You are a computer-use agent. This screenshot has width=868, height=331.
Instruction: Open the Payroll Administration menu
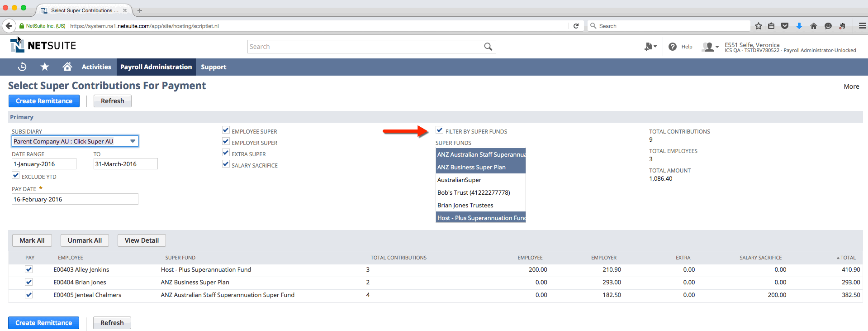coord(156,67)
